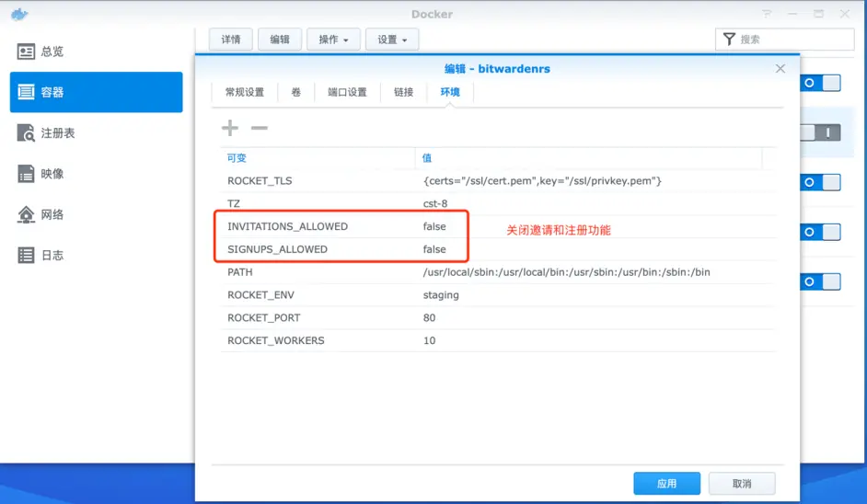This screenshot has width=867, height=504.
Task: Switch to the 卷 volume tab
Action: 295,92
